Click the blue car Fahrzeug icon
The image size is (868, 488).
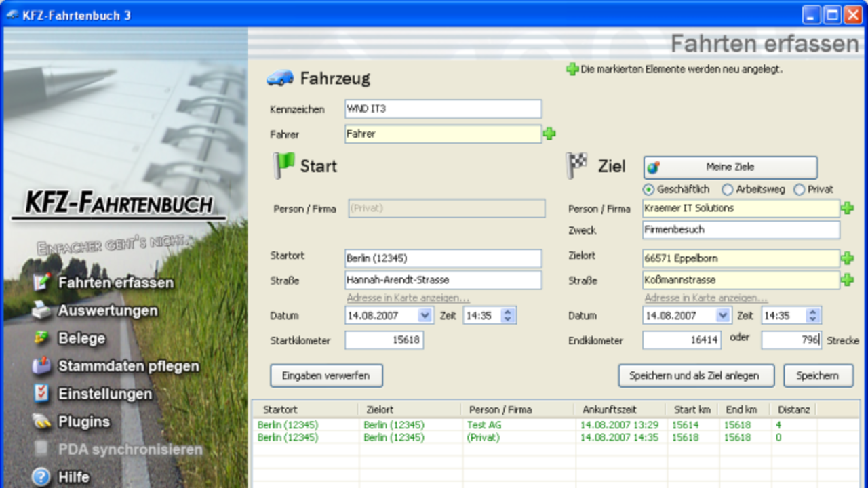[x=280, y=78]
